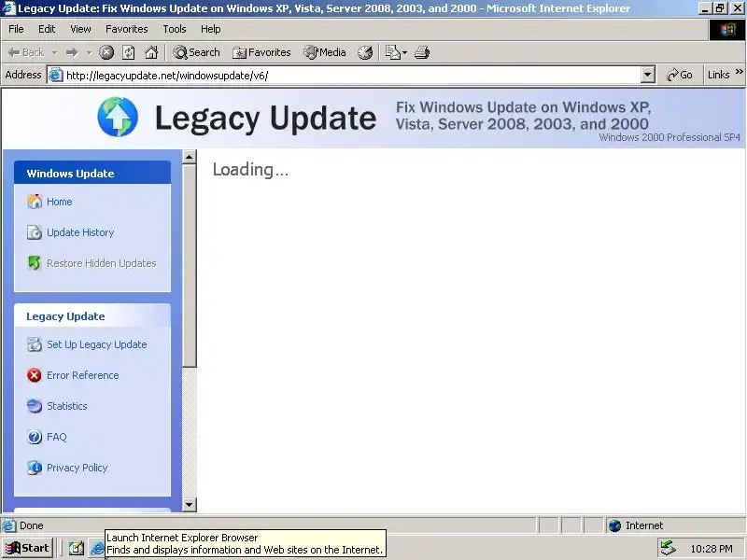Open the File menu
This screenshot has width=747, height=560.
16,29
